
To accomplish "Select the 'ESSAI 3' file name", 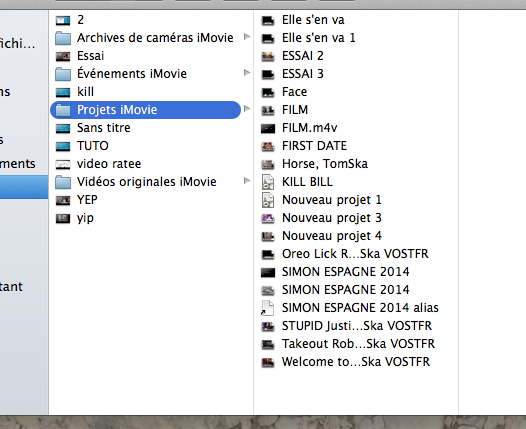I will click(303, 73).
